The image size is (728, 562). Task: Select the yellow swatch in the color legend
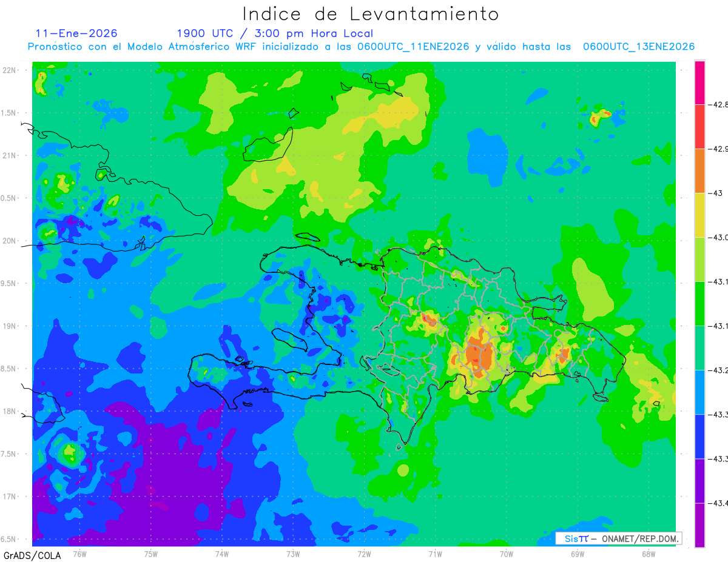coord(699,215)
